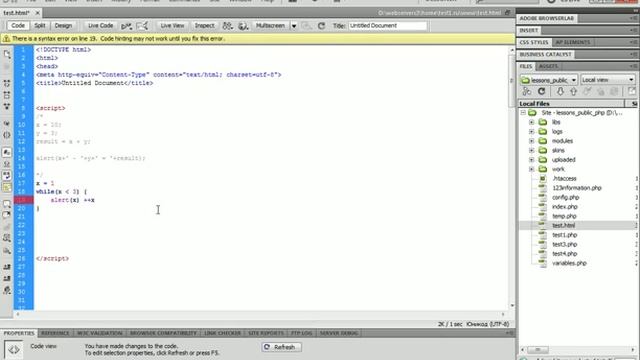This screenshot has height=360, width=640.
Task: Open Recent Snippets icon in coding toolbar
Action: pos(7,238)
